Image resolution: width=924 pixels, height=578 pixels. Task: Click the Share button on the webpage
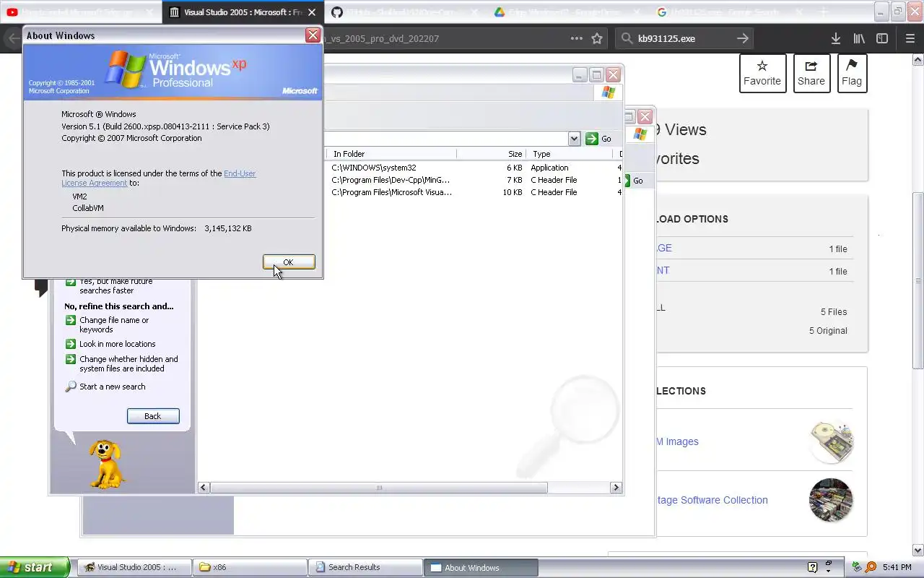click(x=811, y=73)
